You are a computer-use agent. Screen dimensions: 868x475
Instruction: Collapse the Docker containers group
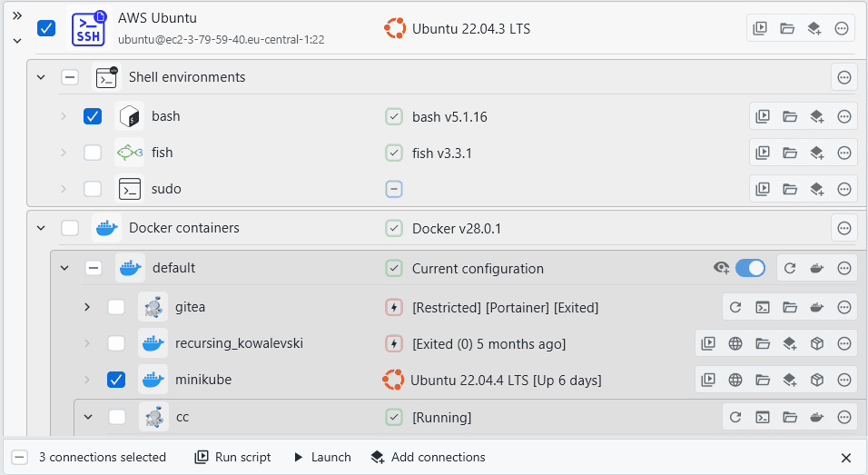pyautogui.click(x=41, y=228)
